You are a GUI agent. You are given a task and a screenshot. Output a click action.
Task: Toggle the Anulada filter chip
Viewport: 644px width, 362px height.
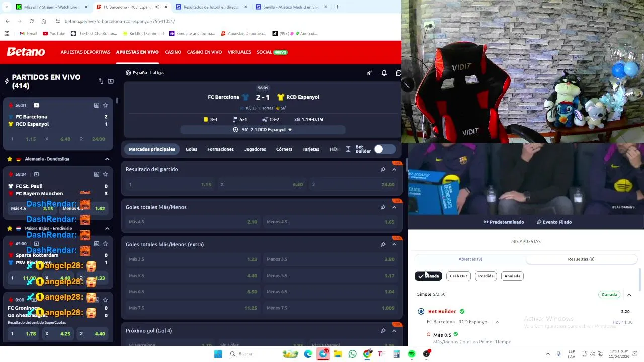[512, 276]
